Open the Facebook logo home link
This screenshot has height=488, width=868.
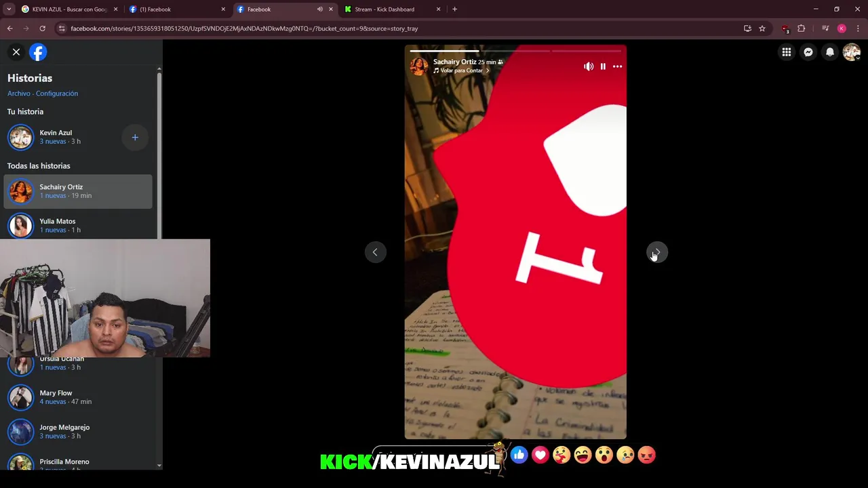coord(38,52)
